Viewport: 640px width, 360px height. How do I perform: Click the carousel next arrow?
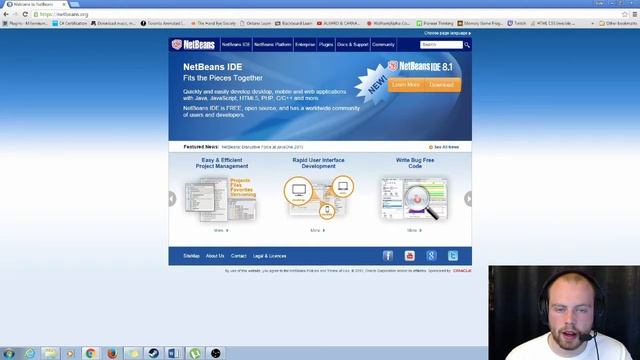468,199
